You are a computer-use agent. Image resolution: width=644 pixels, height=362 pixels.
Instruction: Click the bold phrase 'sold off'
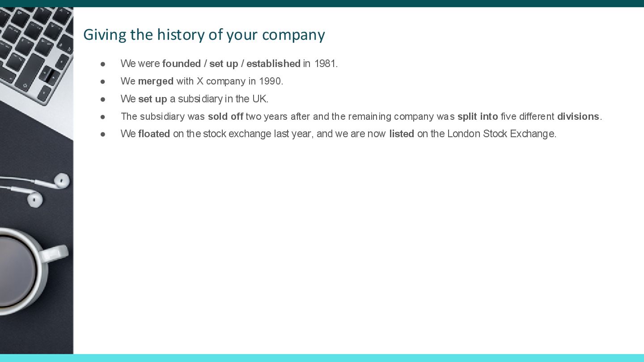(225, 117)
